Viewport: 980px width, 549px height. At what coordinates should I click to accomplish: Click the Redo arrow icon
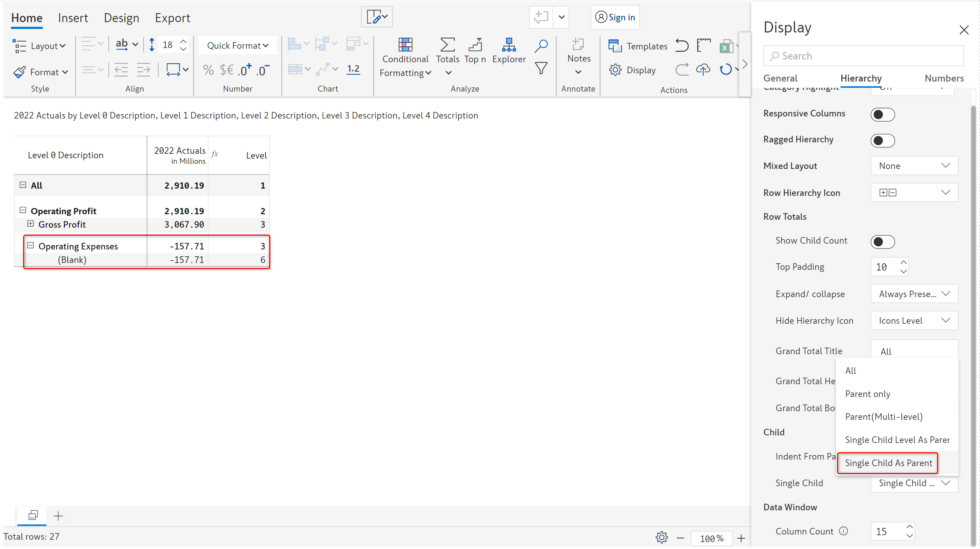pos(682,70)
